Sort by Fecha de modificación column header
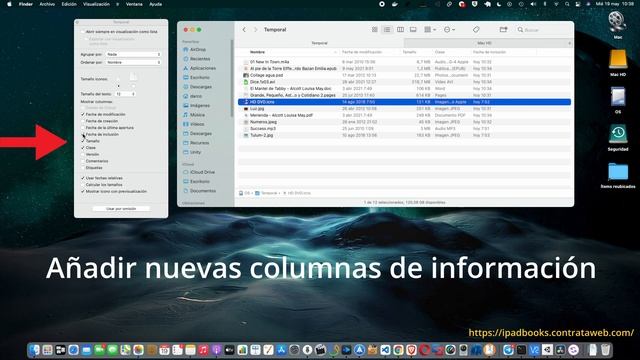 [362, 52]
